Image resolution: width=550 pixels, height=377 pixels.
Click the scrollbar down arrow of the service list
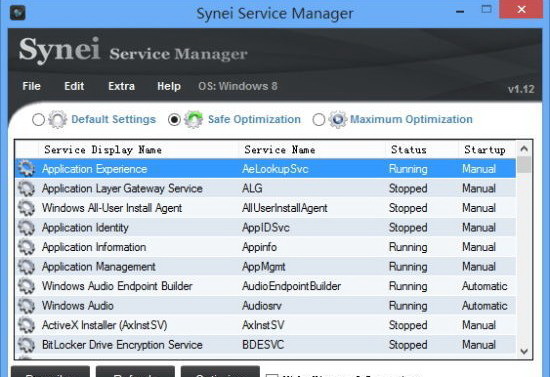click(524, 351)
